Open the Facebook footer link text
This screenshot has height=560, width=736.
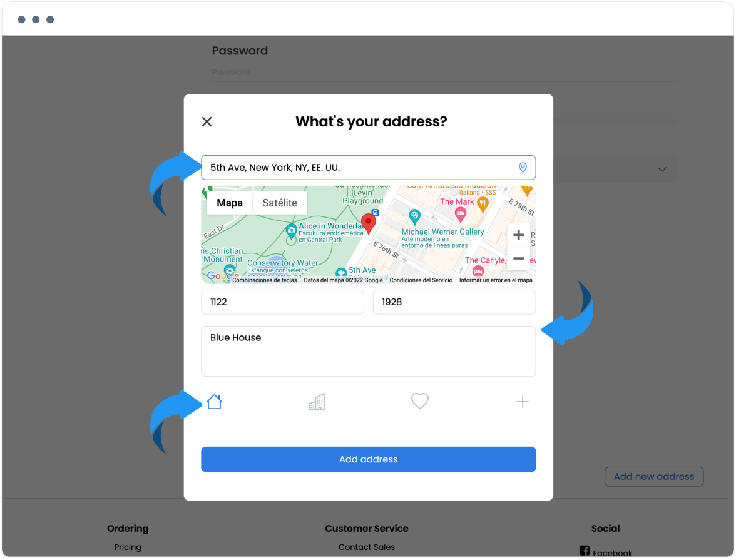pyautogui.click(x=612, y=553)
